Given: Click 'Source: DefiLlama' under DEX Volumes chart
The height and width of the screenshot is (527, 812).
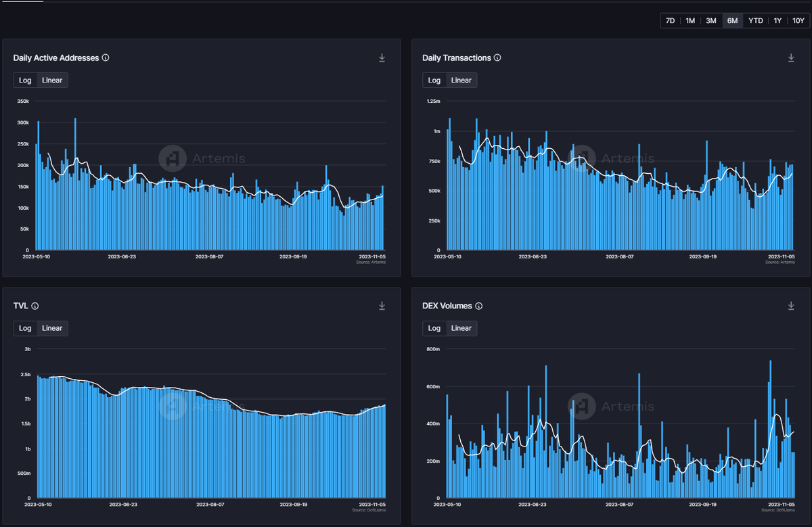Looking at the screenshot, I should (x=778, y=510).
